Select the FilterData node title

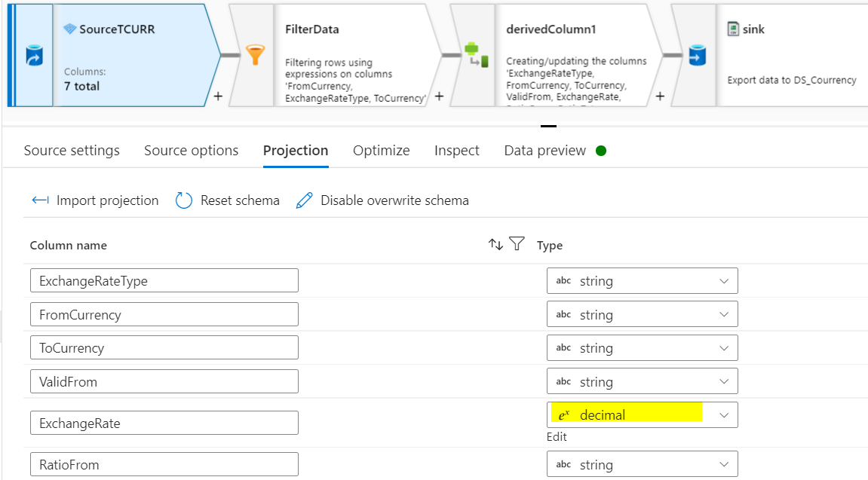pyautogui.click(x=311, y=29)
